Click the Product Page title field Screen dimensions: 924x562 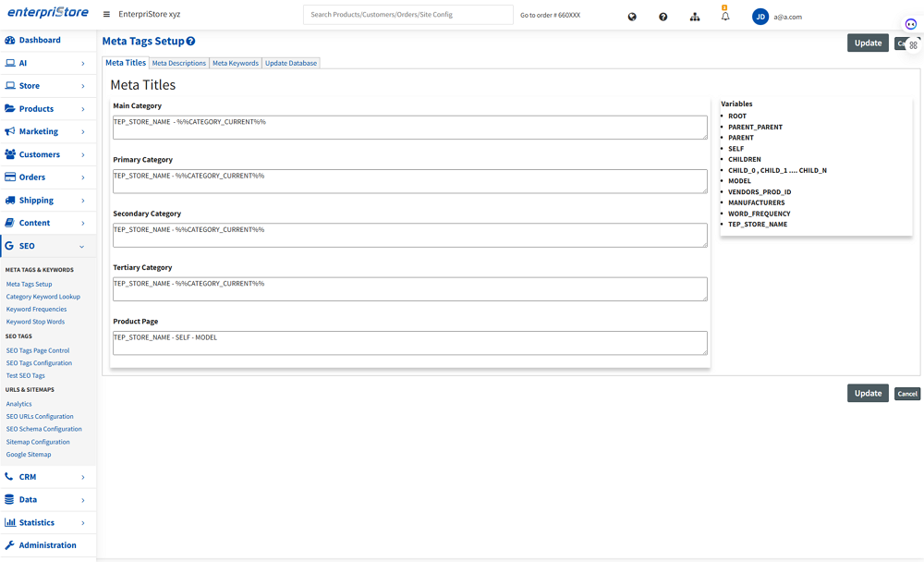[x=409, y=343]
